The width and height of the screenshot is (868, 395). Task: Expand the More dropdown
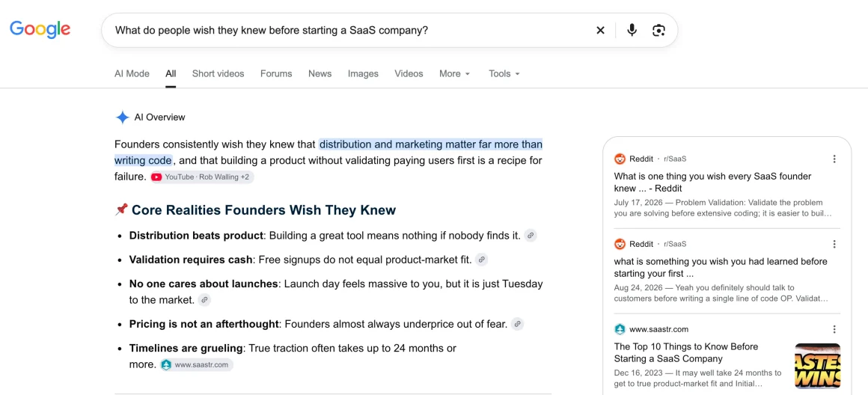tap(454, 73)
